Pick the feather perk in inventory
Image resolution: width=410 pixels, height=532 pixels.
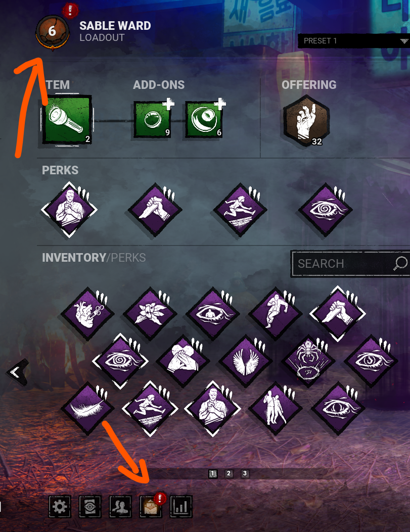[x=87, y=408]
